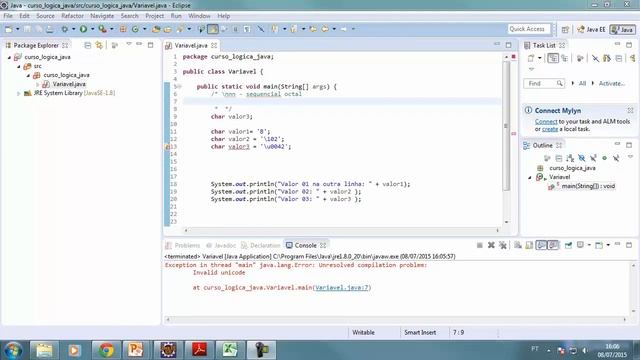Open the Run button dropdown arrow
This screenshot has height=360, width=640.
click(92, 29)
